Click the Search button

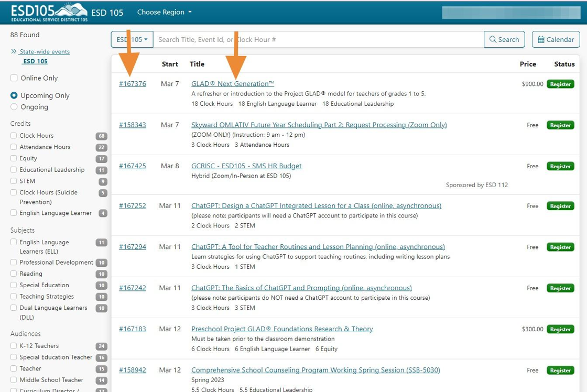click(x=504, y=39)
